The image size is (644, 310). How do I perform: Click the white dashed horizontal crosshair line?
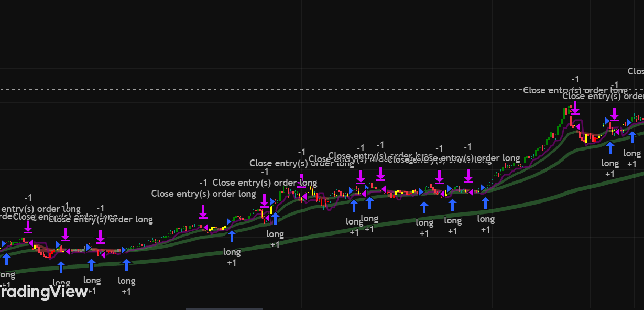(367, 89)
